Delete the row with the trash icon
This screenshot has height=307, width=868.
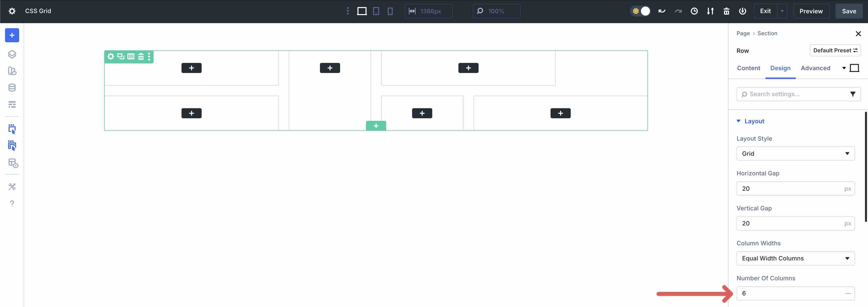point(141,56)
